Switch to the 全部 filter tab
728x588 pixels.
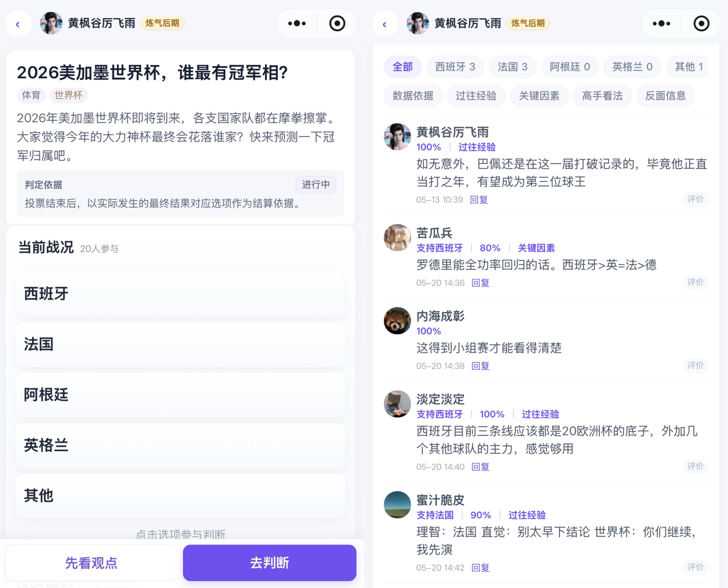pos(403,67)
